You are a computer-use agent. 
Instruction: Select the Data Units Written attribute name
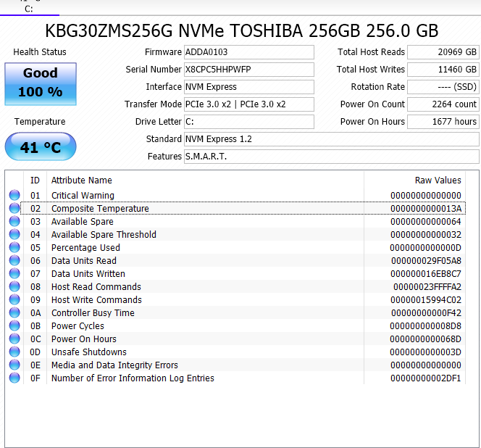88,274
